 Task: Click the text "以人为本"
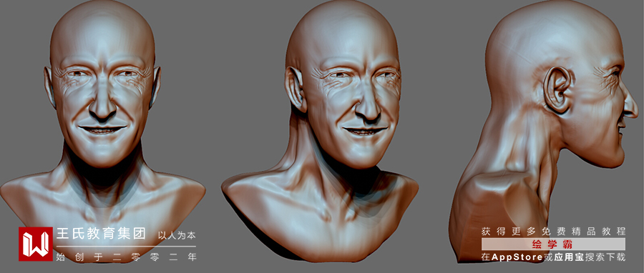(x=177, y=236)
